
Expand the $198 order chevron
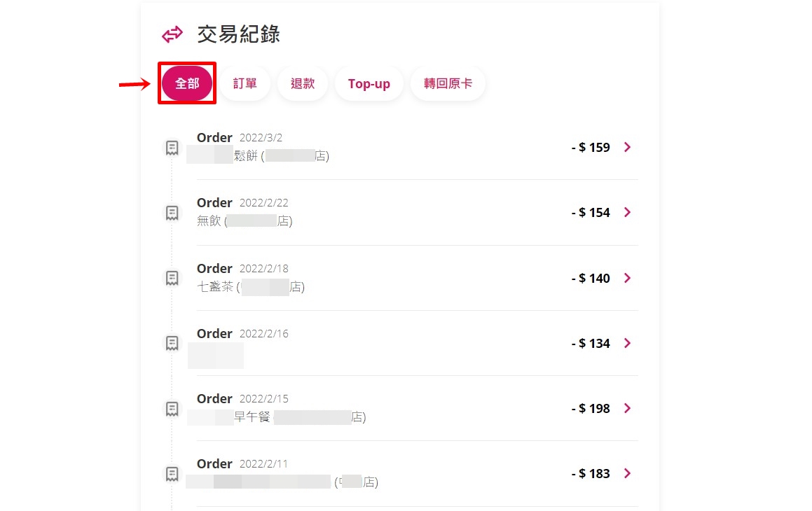tap(628, 409)
